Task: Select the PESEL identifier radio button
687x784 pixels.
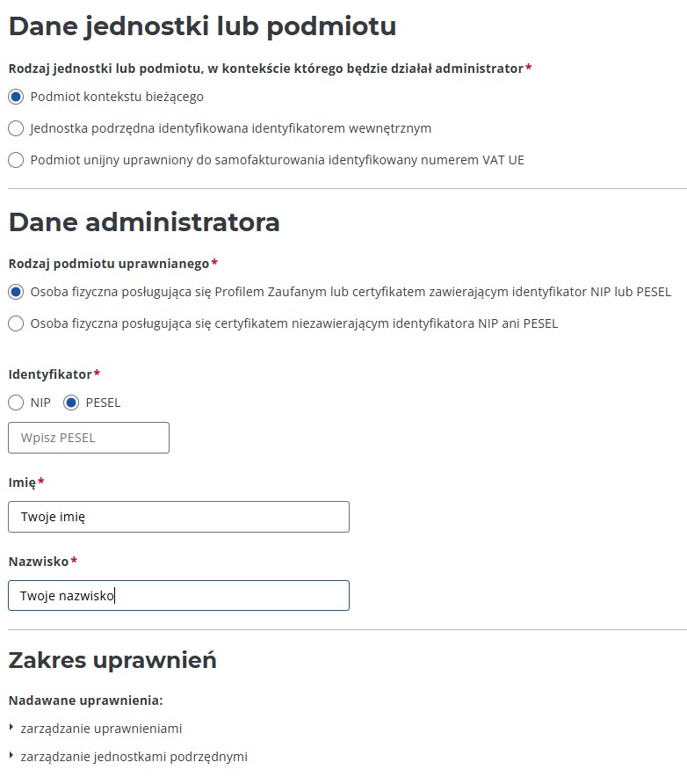Action: [72, 403]
